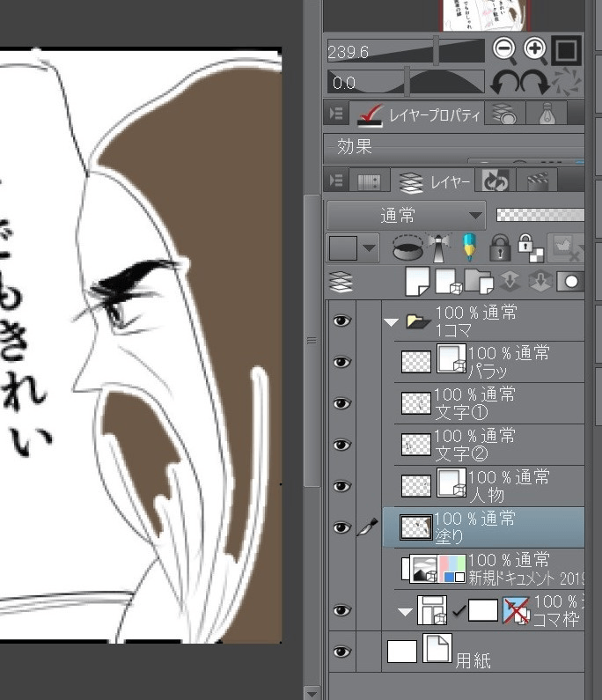
Task: Zoom in with the plus magnifier icon
Action: click(535, 50)
